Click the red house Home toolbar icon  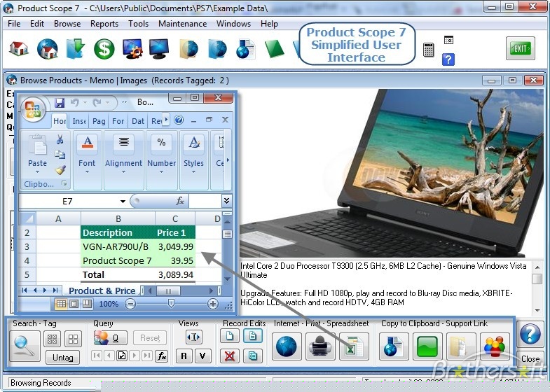pyautogui.click(x=19, y=49)
